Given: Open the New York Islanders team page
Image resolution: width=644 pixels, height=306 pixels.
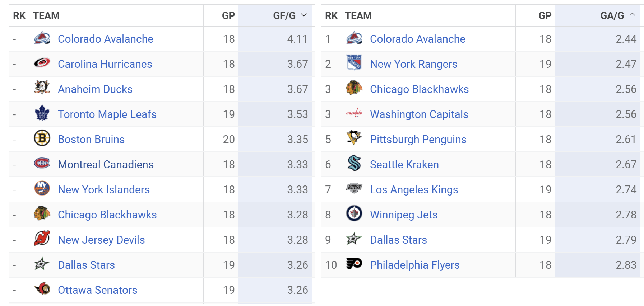Looking at the screenshot, I should coord(103,189).
